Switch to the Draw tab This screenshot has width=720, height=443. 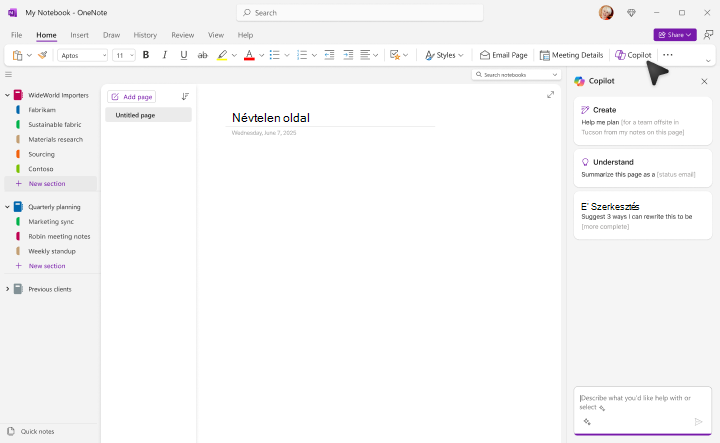tap(112, 35)
